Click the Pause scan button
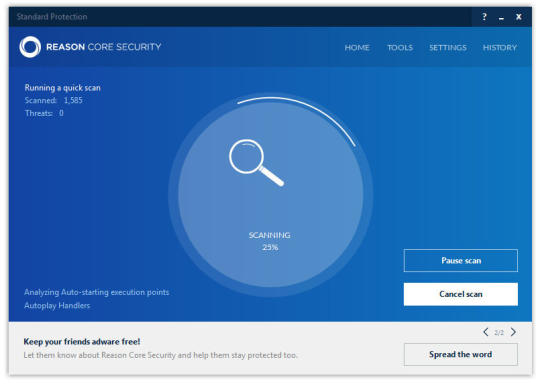Viewport: 540px width, 384px height. (461, 260)
